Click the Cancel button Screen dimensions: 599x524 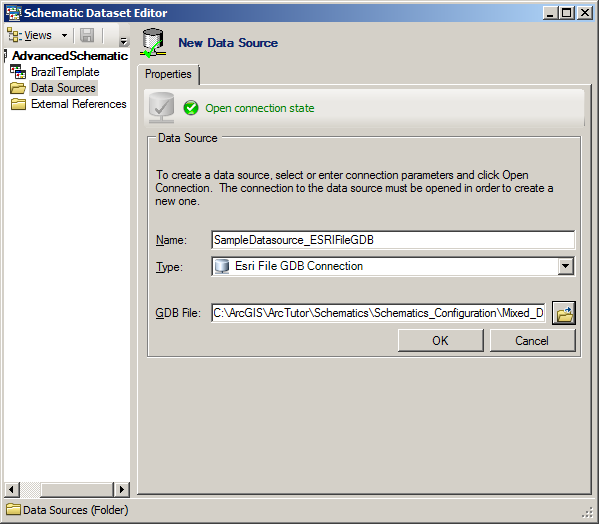coord(532,340)
